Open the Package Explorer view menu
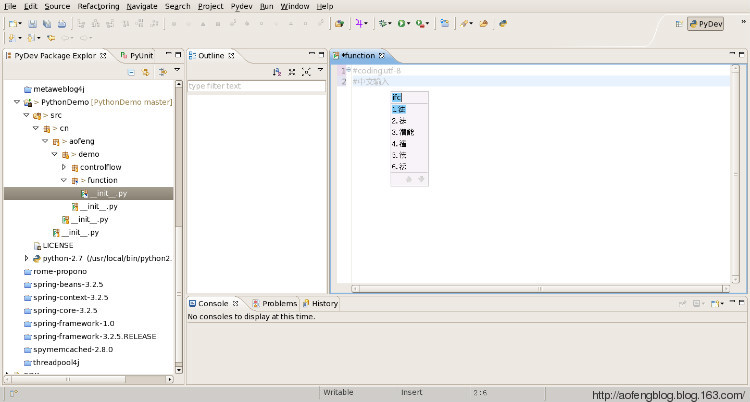The image size is (750, 402). [177, 70]
